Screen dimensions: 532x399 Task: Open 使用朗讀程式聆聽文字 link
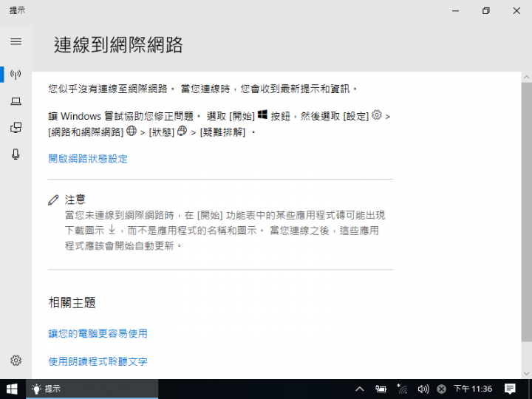[98, 361]
